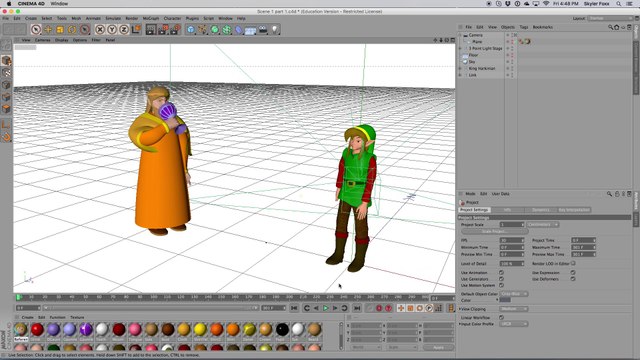
Task: Toggle Linear Workflow checkbox
Action: [x=501, y=317]
